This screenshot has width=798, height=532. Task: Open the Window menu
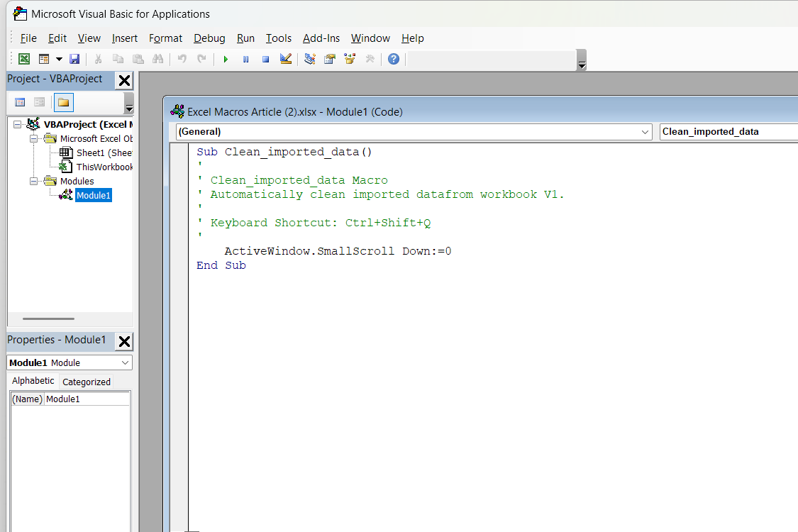pyautogui.click(x=370, y=38)
